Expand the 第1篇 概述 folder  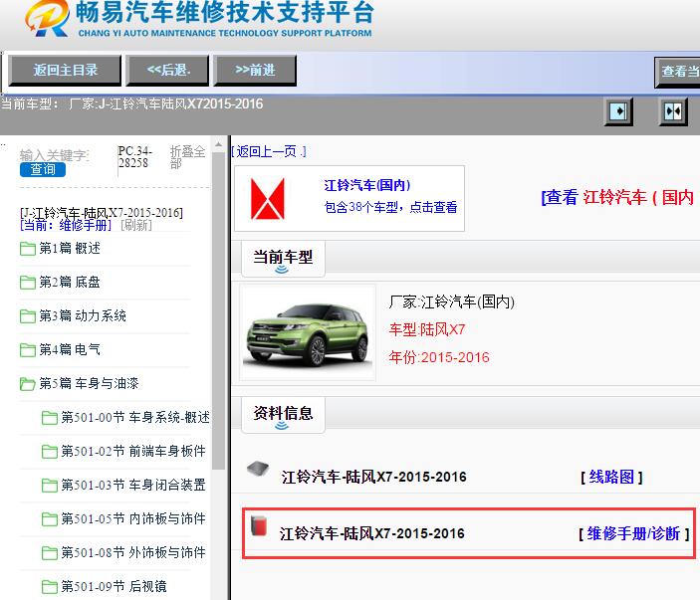pos(69,248)
